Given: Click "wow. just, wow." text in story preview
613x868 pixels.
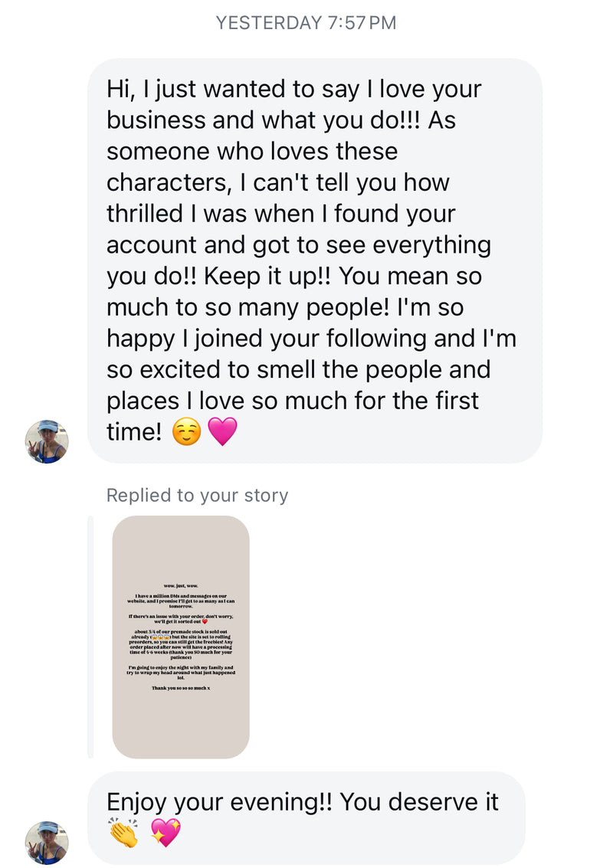Looking at the screenshot, I should [181, 585].
